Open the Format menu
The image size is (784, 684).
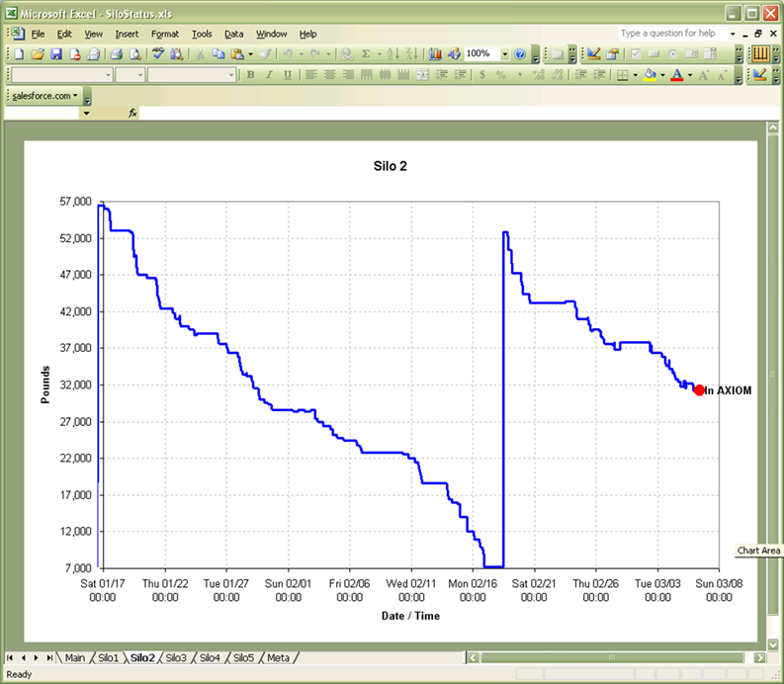pyautogui.click(x=165, y=34)
